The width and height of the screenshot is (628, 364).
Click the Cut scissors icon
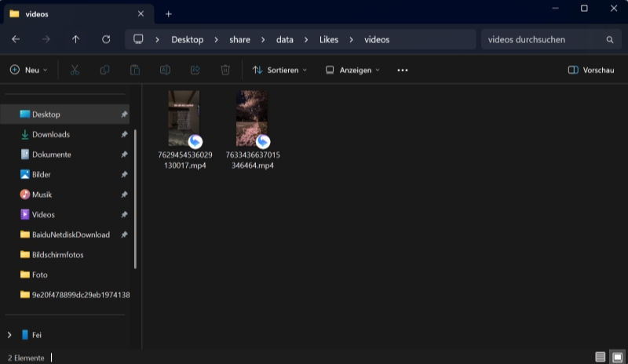(x=75, y=70)
